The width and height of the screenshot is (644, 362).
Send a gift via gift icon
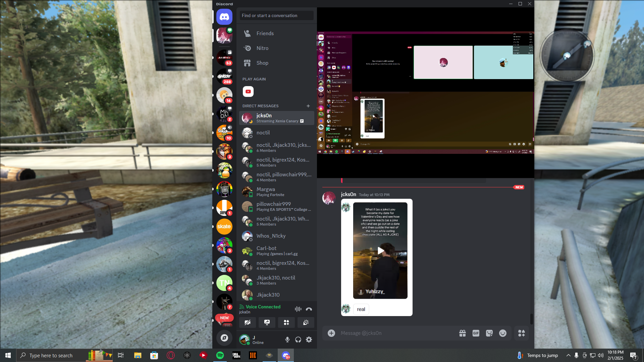coord(463,333)
